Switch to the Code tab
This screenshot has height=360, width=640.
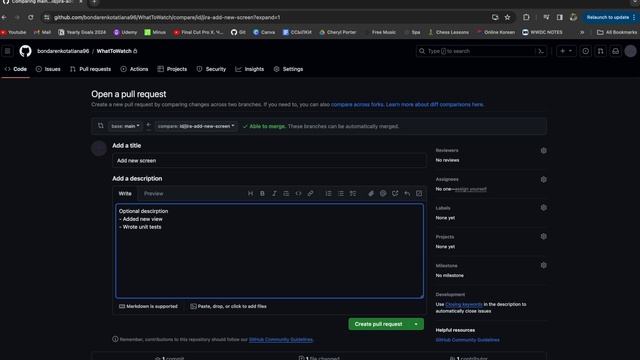click(x=16, y=69)
